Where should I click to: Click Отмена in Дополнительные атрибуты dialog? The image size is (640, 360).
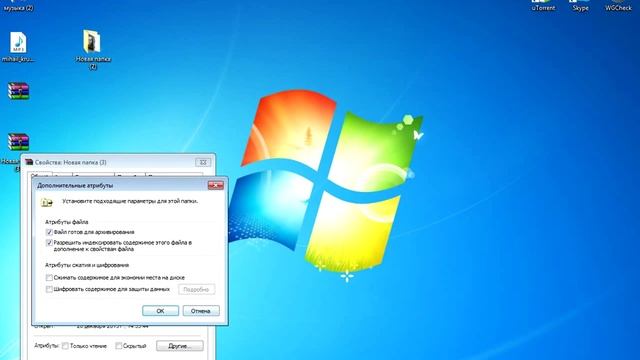coord(201,311)
